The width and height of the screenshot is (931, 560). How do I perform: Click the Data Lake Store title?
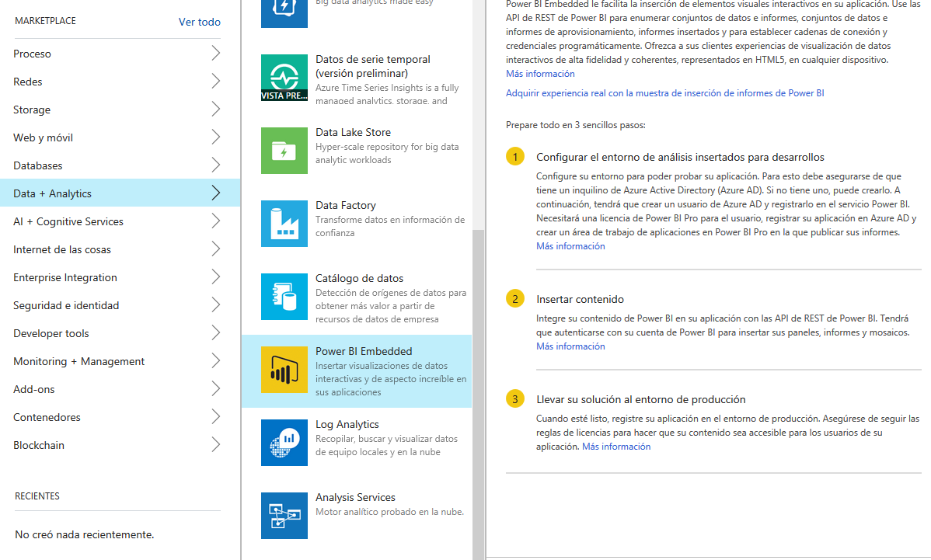[x=354, y=132]
